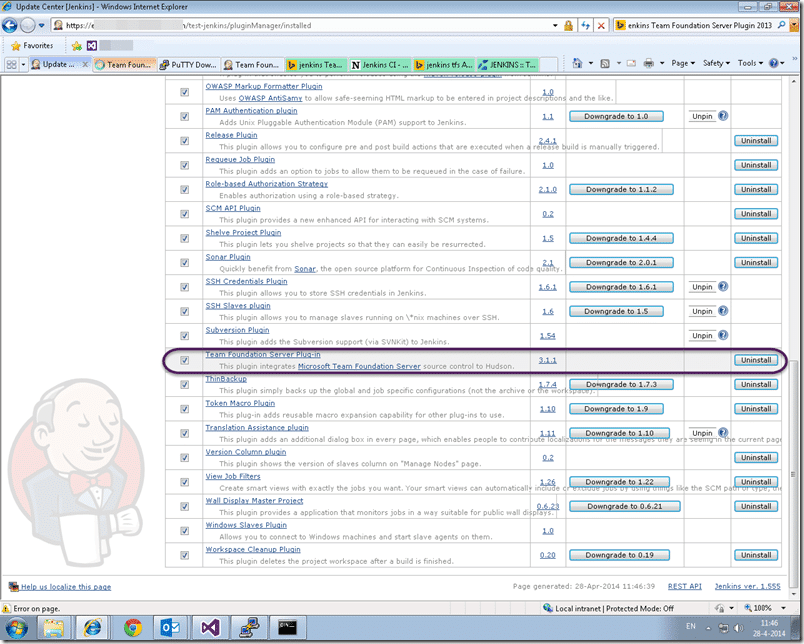Click the Read mail icon in command bar
This screenshot has width=804, height=644.
(631, 64)
